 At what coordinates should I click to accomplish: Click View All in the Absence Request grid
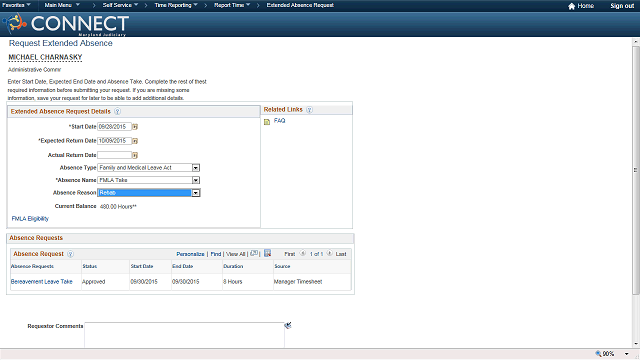[236, 254]
